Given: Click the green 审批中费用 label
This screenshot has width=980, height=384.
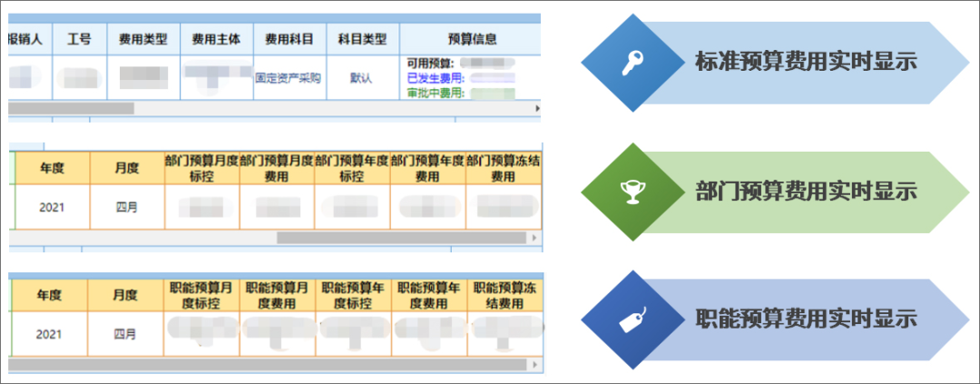Looking at the screenshot, I should pyautogui.click(x=436, y=94).
